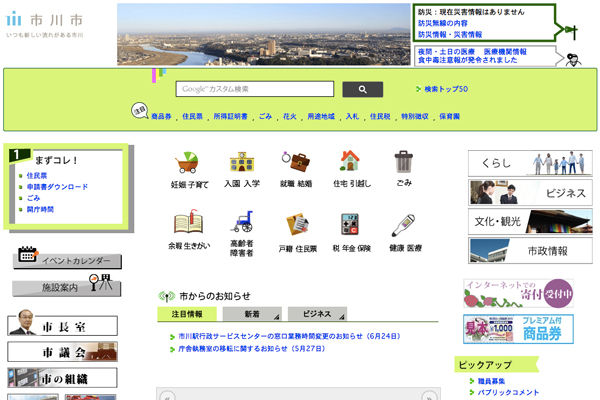Viewport: 600px width, 400px height.
Task: Open the パブリックコメント pickup link
Action: 509,392
